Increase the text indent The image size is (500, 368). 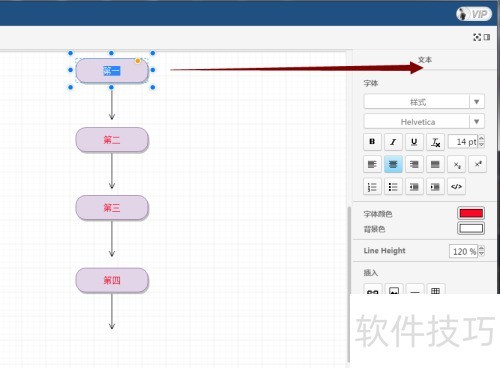pyautogui.click(x=435, y=187)
